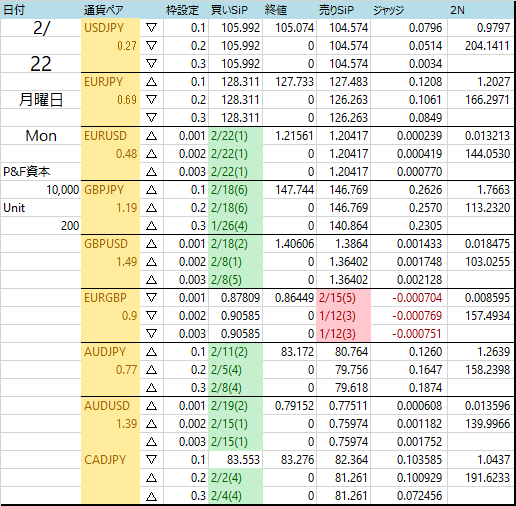This screenshot has width=516, height=506.
Task: Select the EURJPY currency pair cell
Action: [110, 82]
